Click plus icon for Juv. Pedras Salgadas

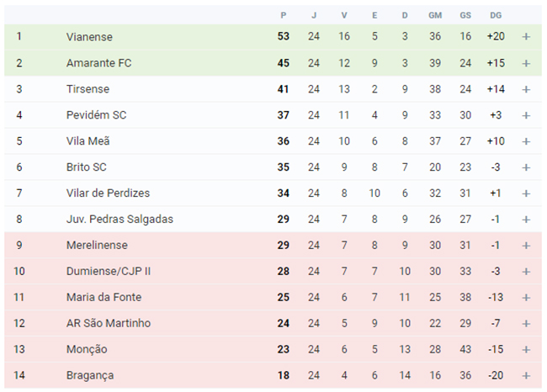click(x=526, y=220)
